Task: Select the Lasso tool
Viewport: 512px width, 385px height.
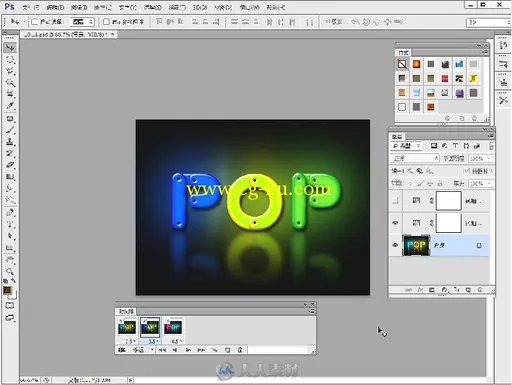Action: 10,71
